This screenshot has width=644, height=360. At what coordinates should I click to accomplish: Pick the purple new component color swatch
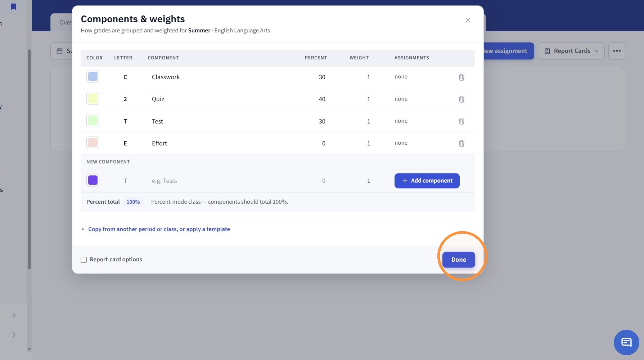[x=93, y=180]
